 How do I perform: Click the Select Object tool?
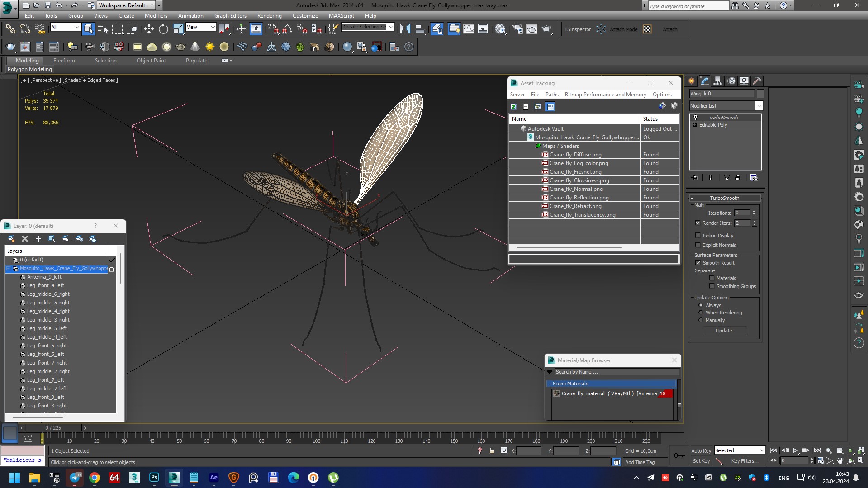coord(88,29)
